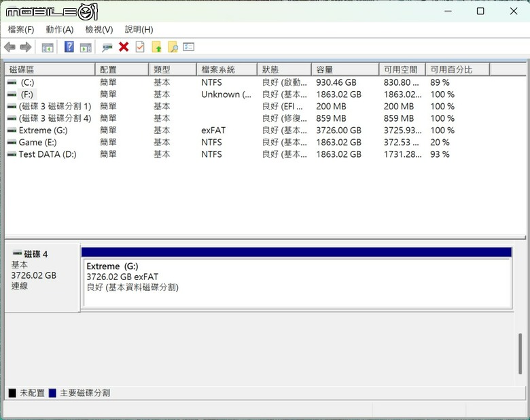Click the blue 主要磁碟分割 legend swatch
530x420 pixels.
pyautogui.click(x=52, y=393)
